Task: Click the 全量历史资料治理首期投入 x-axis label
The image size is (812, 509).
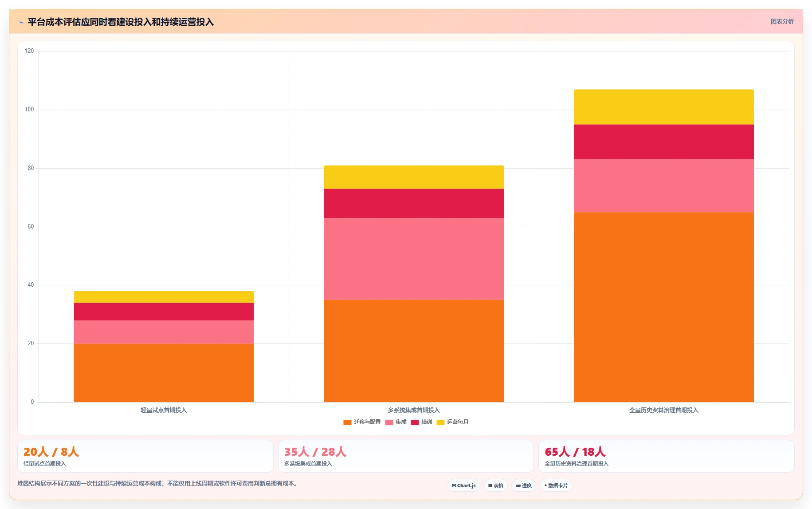Action: coord(664,410)
